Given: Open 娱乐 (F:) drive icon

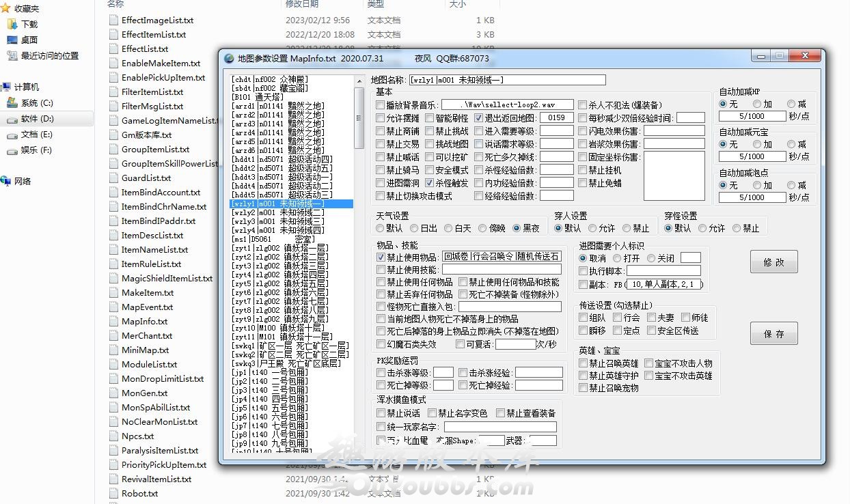Looking at the screenshot, I should 12,150.
